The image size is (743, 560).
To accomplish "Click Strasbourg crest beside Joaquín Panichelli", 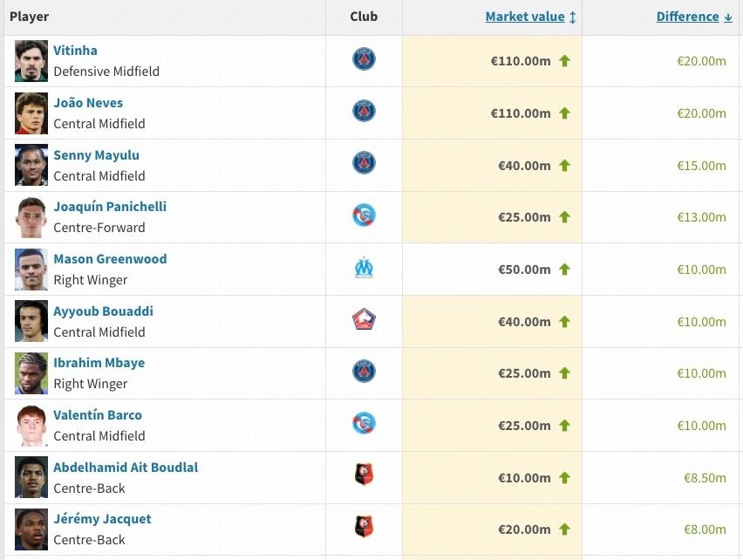I will [364, 215].
